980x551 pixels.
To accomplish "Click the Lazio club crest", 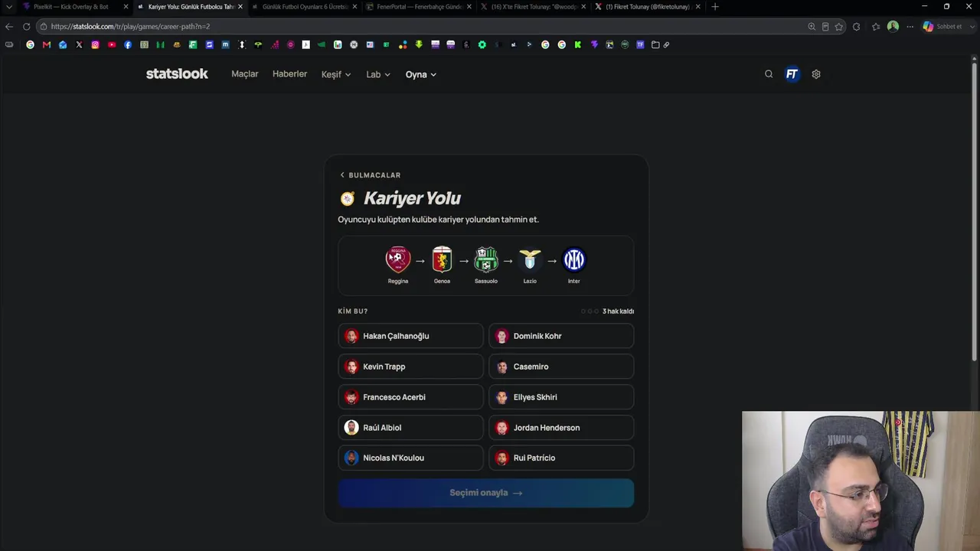I will 530,260.
